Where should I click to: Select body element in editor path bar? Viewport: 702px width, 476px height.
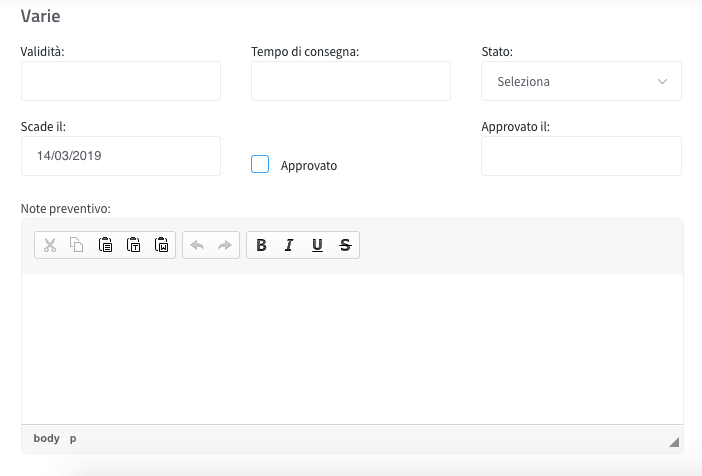tap(47, 438)
